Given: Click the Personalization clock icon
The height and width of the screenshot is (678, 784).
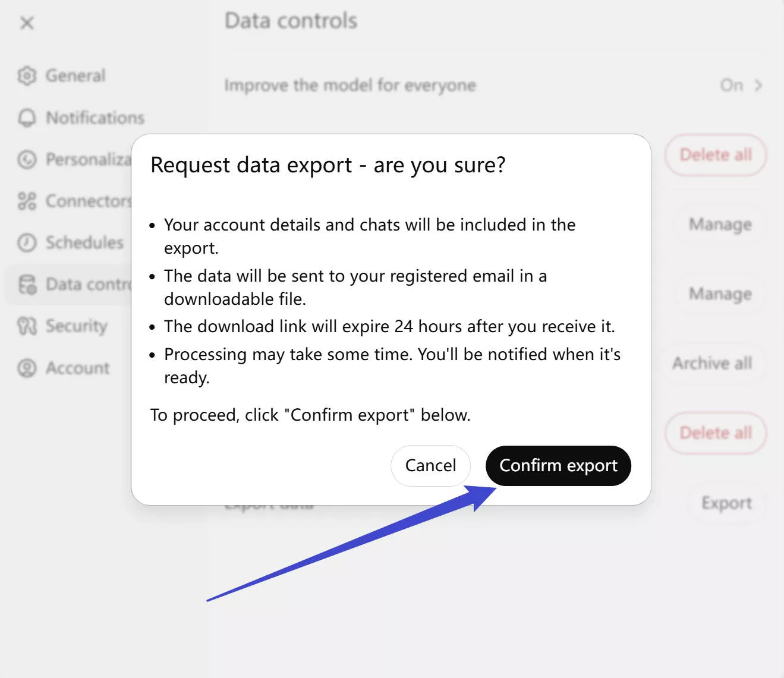Looking at the screenshot, I should tap(26, 159).
